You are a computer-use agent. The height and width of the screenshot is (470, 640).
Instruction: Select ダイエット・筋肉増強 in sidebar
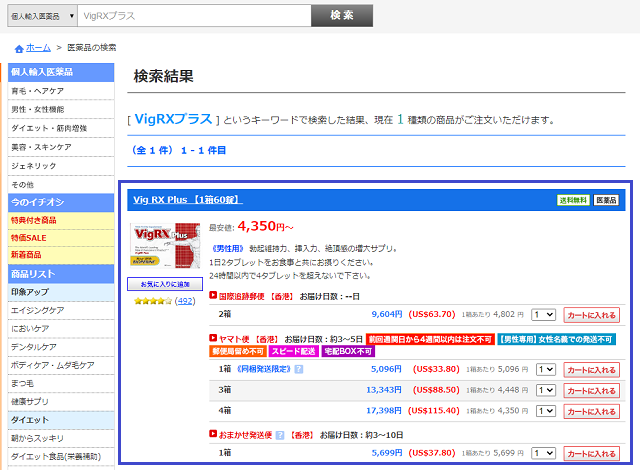(61, 129)
